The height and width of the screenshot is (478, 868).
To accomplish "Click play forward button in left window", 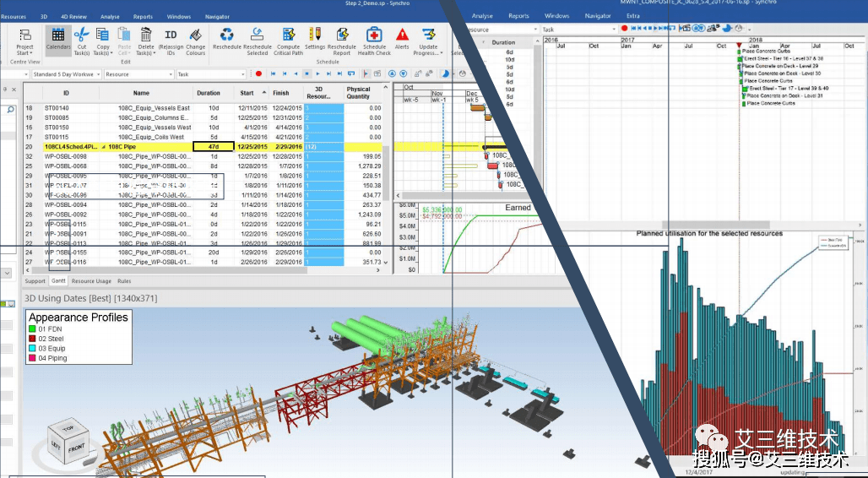I will click(317, 73).
